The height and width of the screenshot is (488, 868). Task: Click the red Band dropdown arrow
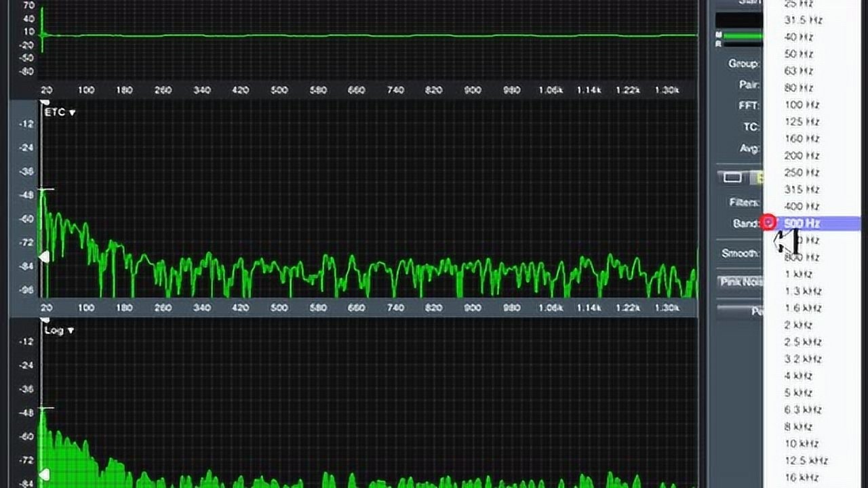pos(768,222)
